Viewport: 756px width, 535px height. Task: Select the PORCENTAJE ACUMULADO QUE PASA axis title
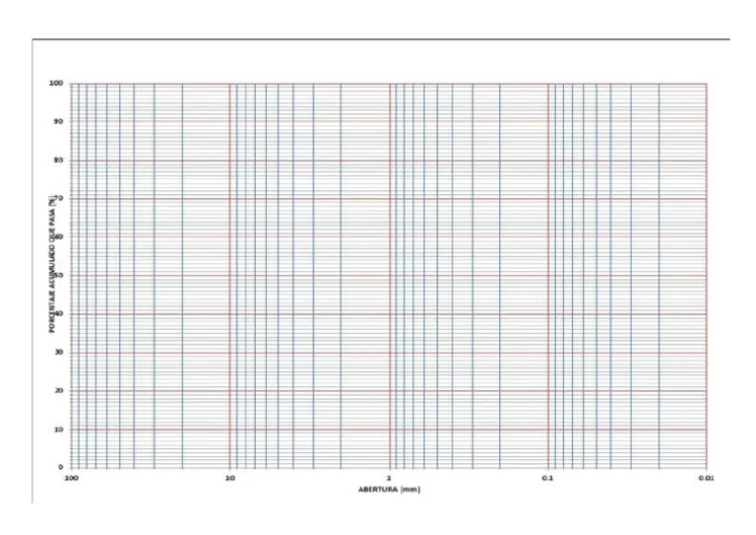[51, 264]
